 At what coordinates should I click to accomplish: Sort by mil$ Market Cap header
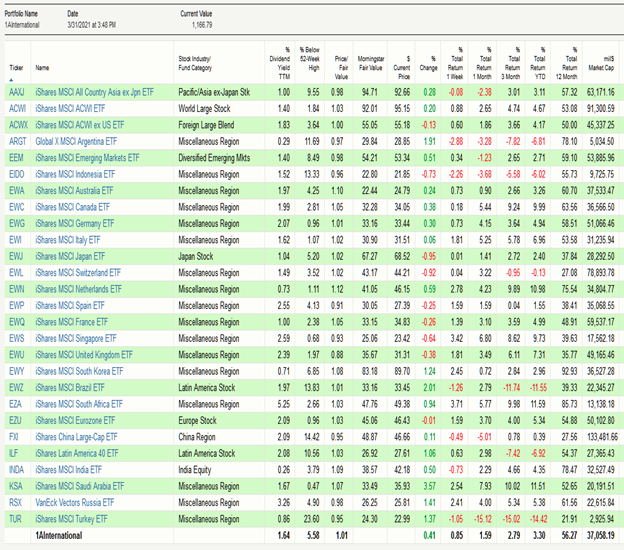pos(601,63)
